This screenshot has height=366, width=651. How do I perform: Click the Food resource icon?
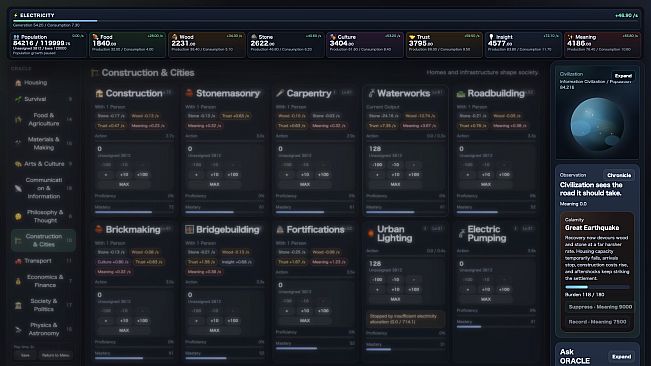click(x=95, y=37)
